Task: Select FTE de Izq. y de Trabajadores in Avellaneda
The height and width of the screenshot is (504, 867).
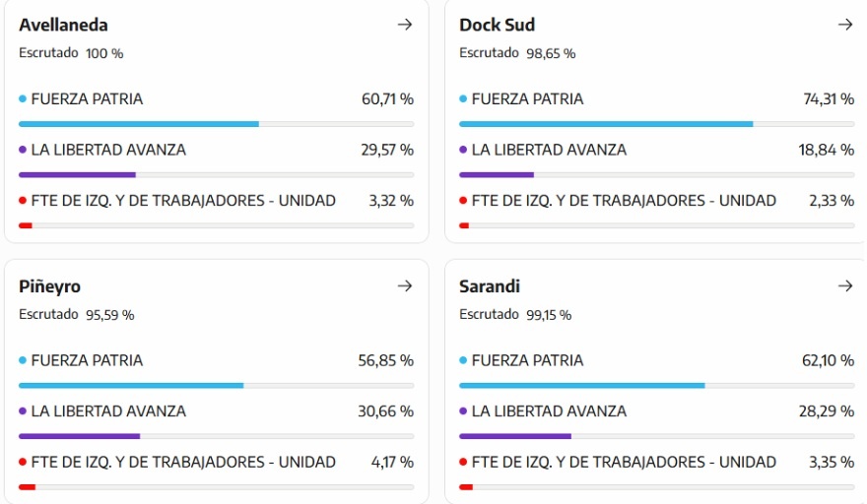Action: (183, 201)
